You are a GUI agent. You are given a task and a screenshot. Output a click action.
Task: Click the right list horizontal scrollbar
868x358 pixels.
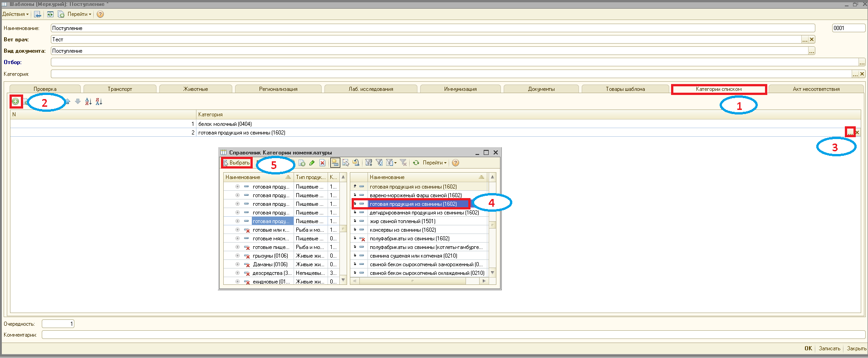419,281
